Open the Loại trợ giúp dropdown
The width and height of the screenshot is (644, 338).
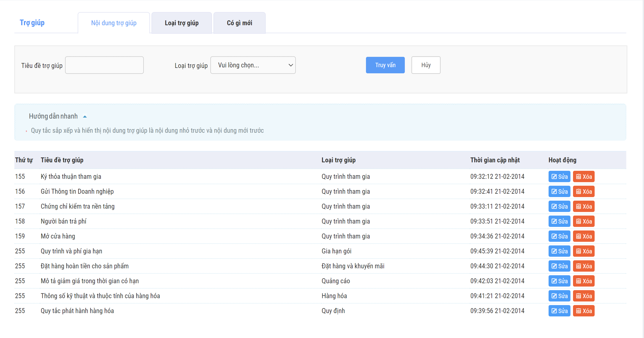pyautogui.click(x=253, y=65)
